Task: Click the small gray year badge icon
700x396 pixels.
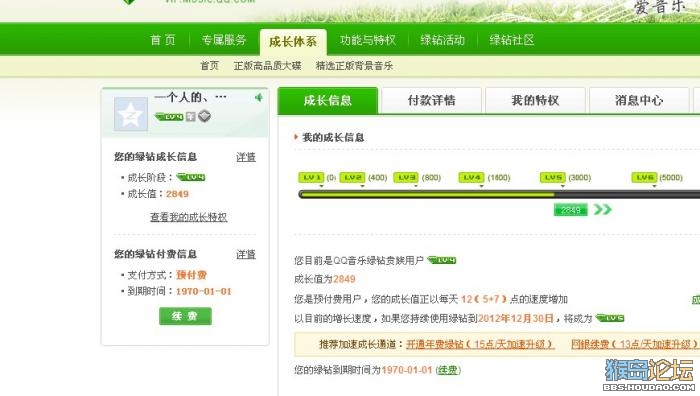Action: point(191,117)
